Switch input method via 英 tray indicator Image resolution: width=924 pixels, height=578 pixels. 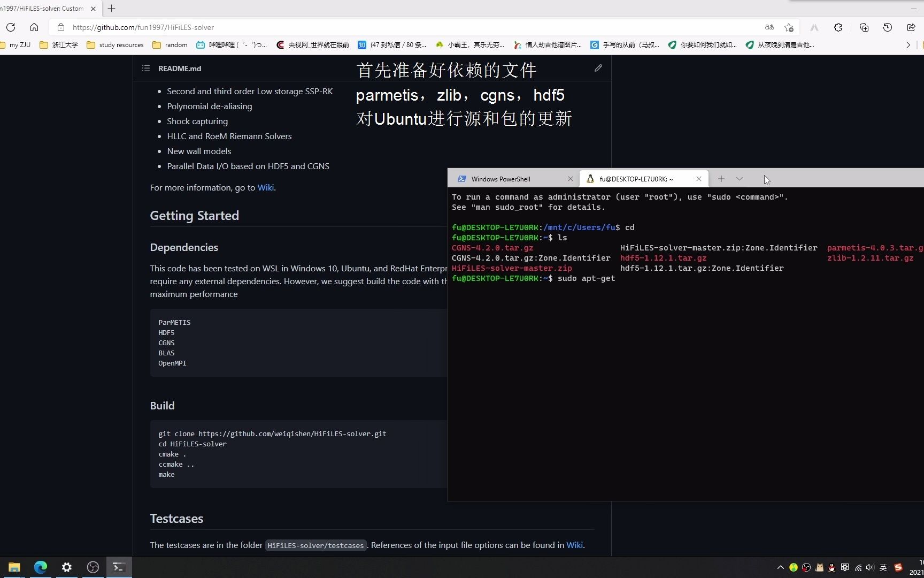click(x=883, y=567)
